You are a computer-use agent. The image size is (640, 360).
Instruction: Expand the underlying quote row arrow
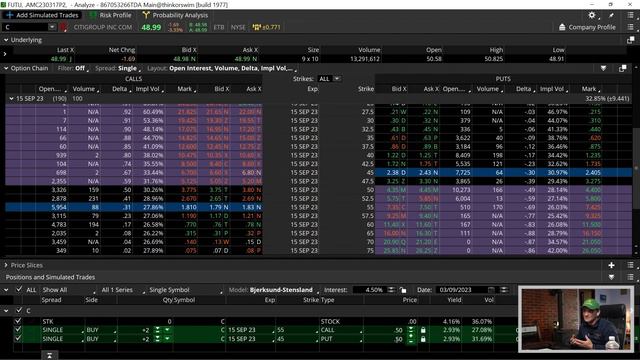5,54
